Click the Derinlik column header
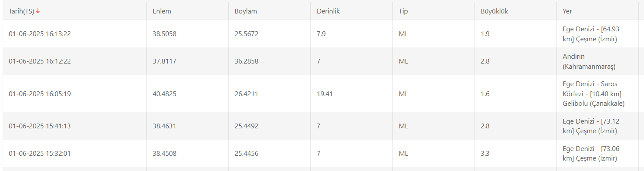Viewport: 644px width, 171px height. coord(328,11)
